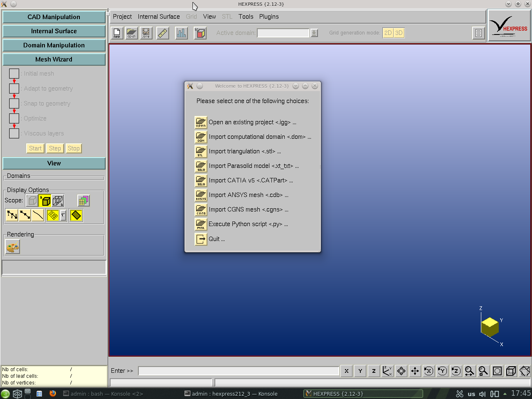Click the zoom in/out magnifier icon
Screen dimensions: 532x399
click(470, 371)
